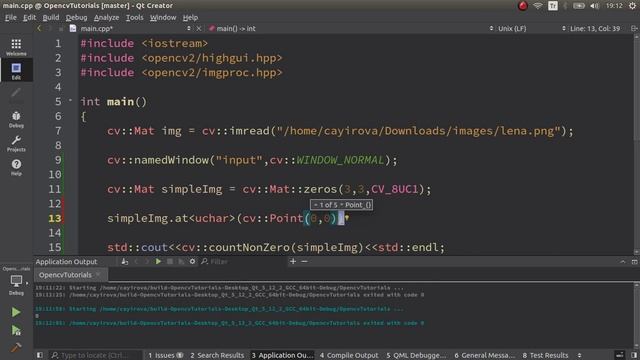The height and width of the screenshot is (360, 640).
Task: Split the editor view
Action: pyautogui.click(x=634, y=29)
